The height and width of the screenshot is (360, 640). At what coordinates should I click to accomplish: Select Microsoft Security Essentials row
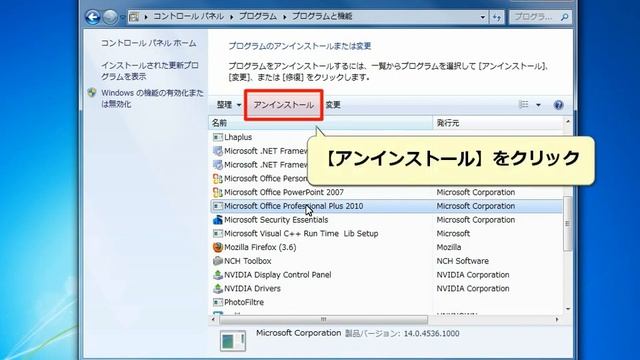pos(386,220)
